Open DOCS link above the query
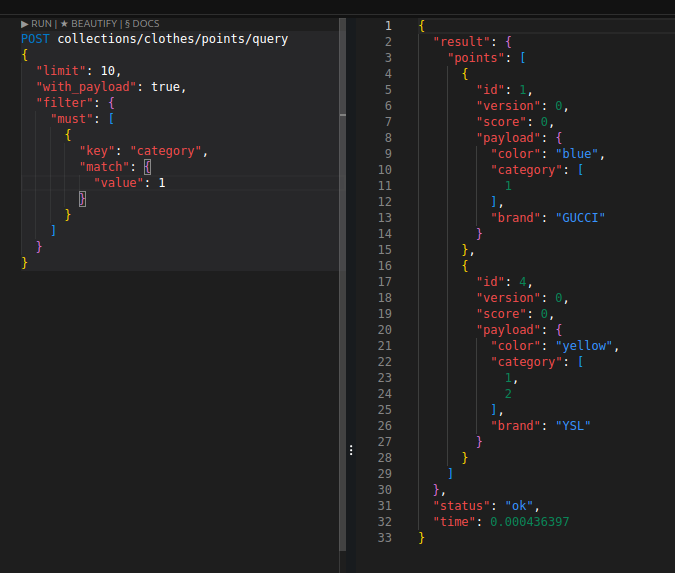 click(x=141, y=23)
